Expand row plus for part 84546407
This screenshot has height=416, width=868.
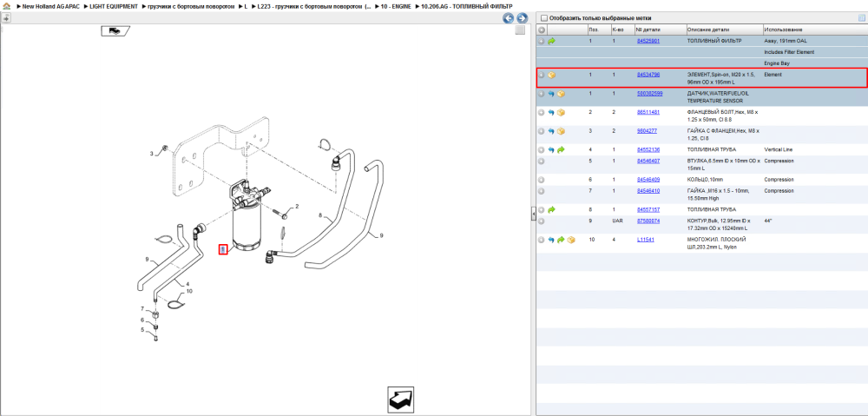click(x=542, y=162)
